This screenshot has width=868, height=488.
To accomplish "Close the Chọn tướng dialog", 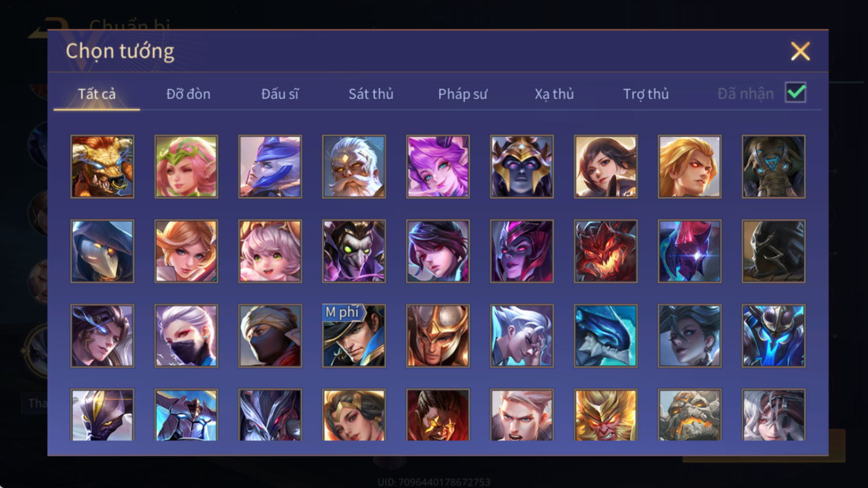I will 800,51.
